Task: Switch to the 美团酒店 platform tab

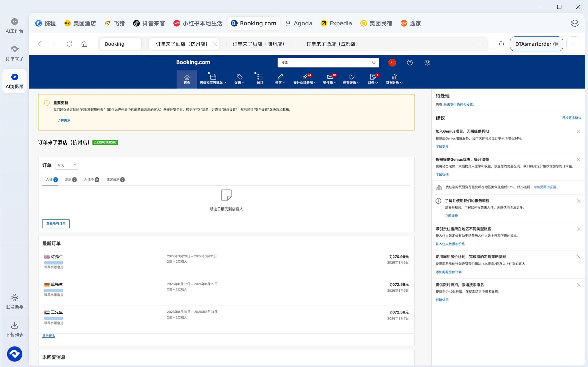Action: tap(80, 23)
